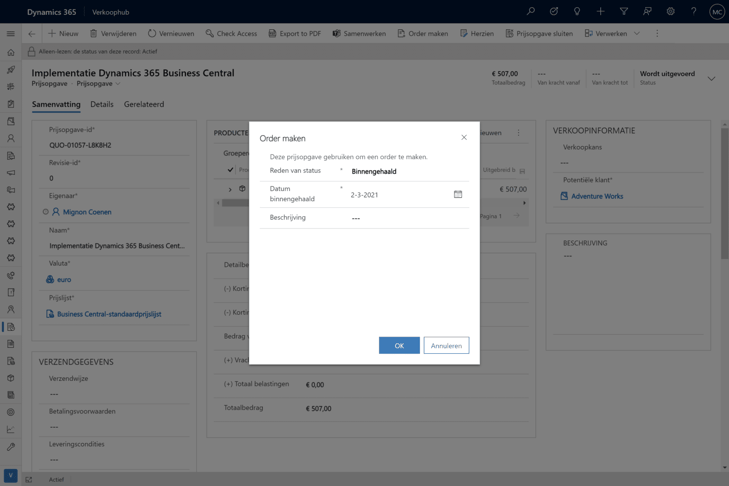Click the megaphone icon in sidebar
Viewport: 729px width, 486px height.
[11, 173]
